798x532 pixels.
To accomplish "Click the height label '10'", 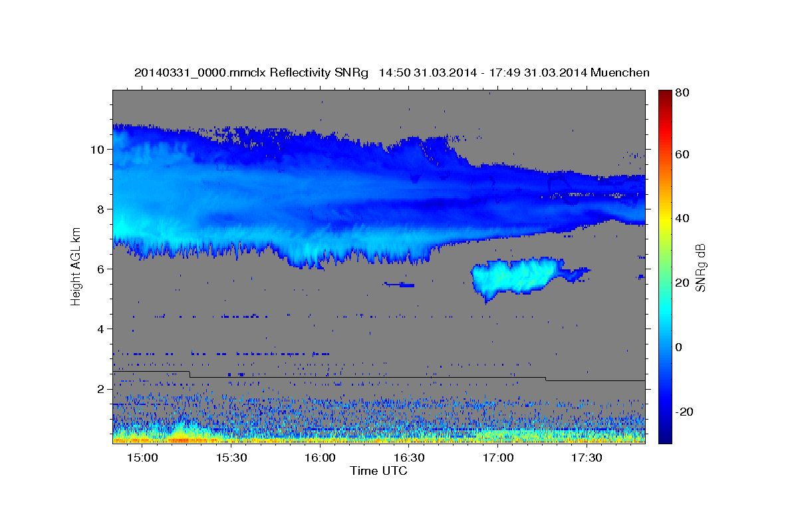I will point(98,149).
